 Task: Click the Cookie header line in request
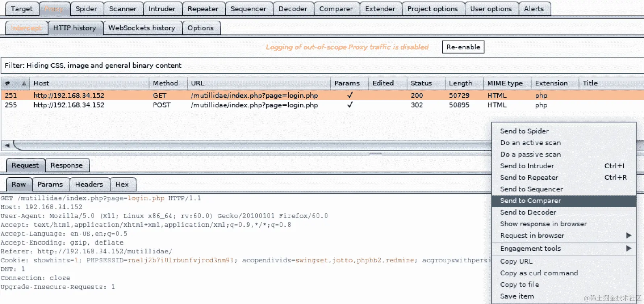[246, 260]
